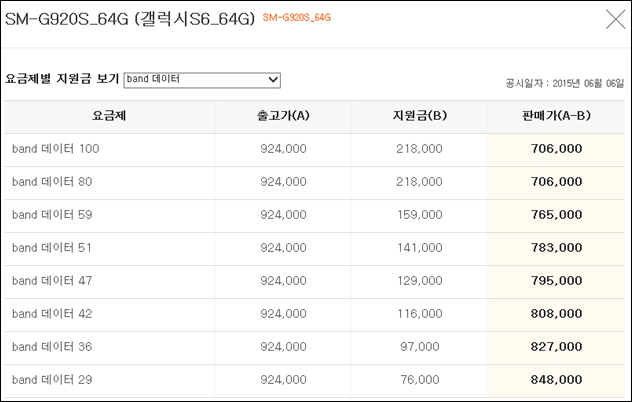Click the 요금제 column header

[x=109, y=116]
